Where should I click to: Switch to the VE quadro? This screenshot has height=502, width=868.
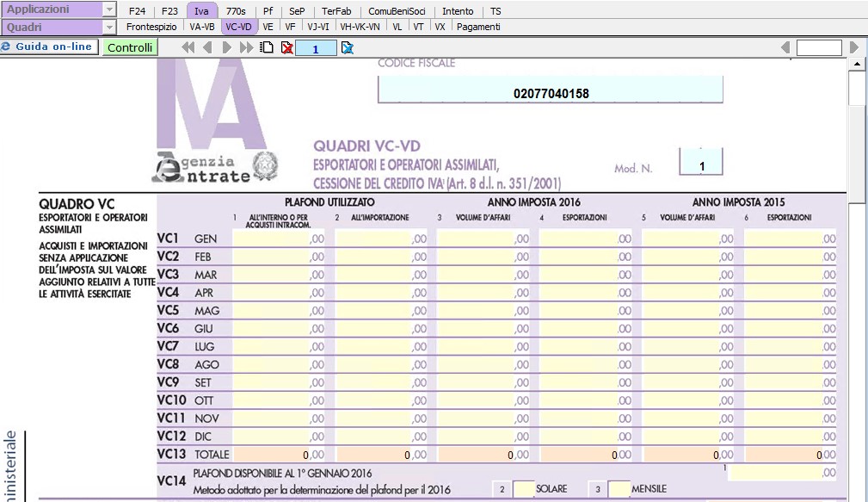tap(268, 27)
